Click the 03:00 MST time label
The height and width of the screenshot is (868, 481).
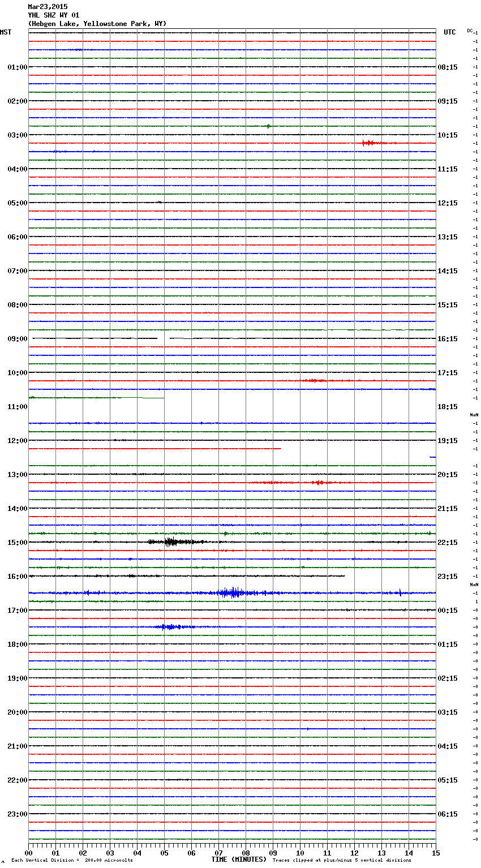tap(17, 135)
